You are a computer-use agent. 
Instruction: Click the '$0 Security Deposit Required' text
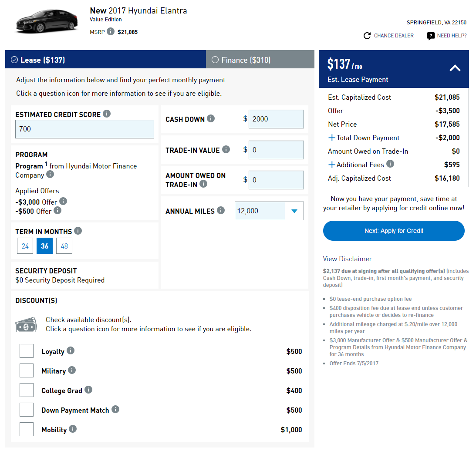pos(60,280)
